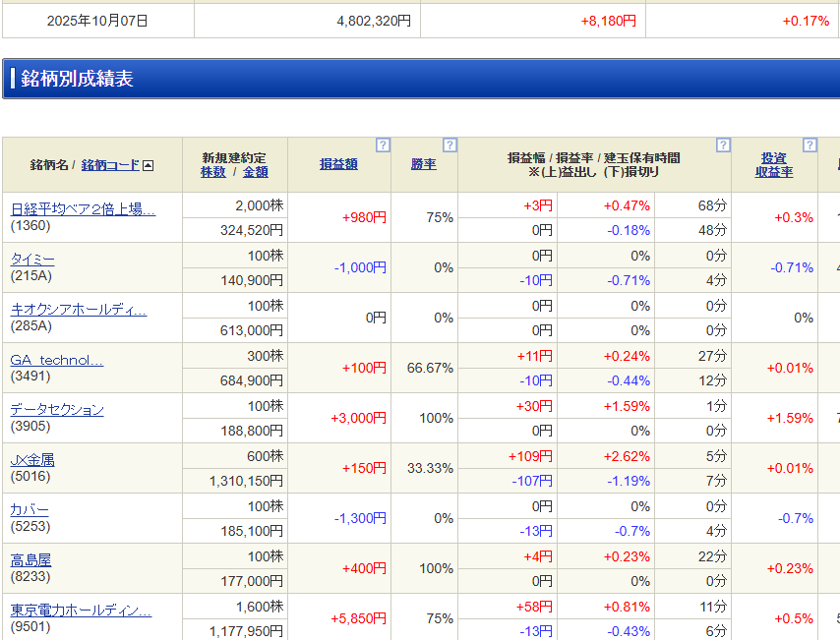The image size is (840, 640).
Task: Open help icon in 損益幅 column header
Action: [x=723, y=145]
